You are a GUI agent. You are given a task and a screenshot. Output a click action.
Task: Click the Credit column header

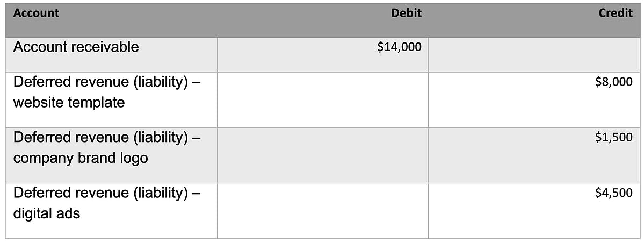tap(616, 13)
